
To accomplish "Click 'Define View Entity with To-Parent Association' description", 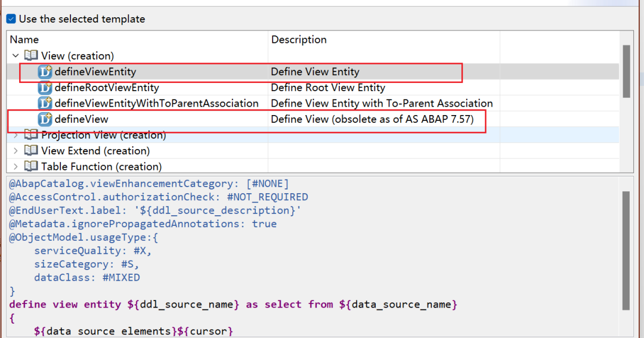I will tap(382, 104).
